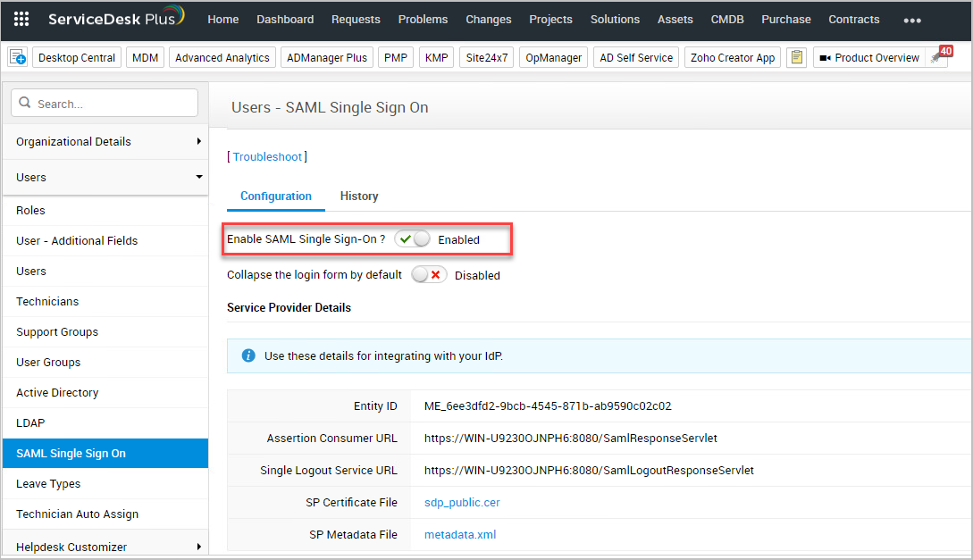
Task: Toggle Collapse the login form by default
Action: 429,275
